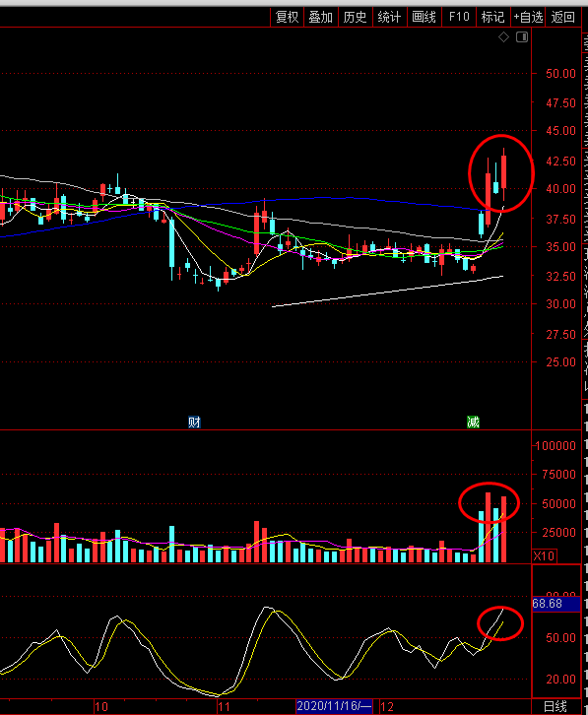Select the 叠加 overlay option
Viewport: 588px width, 715px height.
pyautogui.click(x=321, y=18)
